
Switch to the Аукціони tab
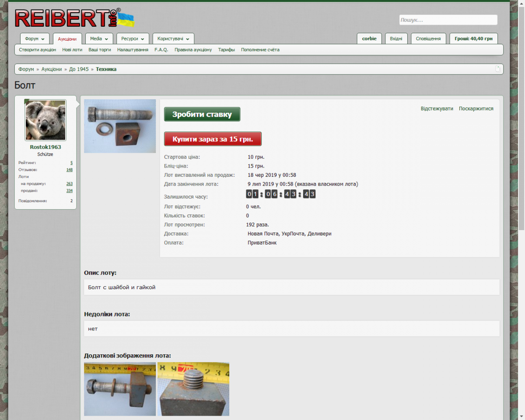[x=67, y=39]
